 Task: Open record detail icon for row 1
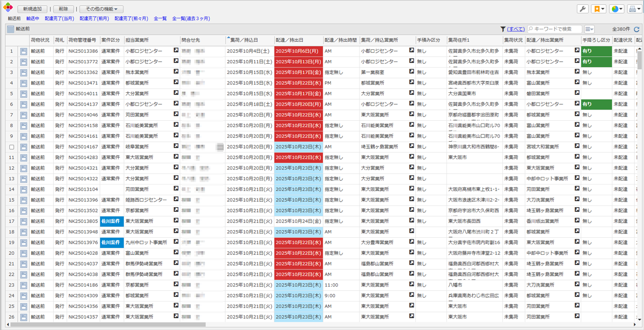(24, 52)
